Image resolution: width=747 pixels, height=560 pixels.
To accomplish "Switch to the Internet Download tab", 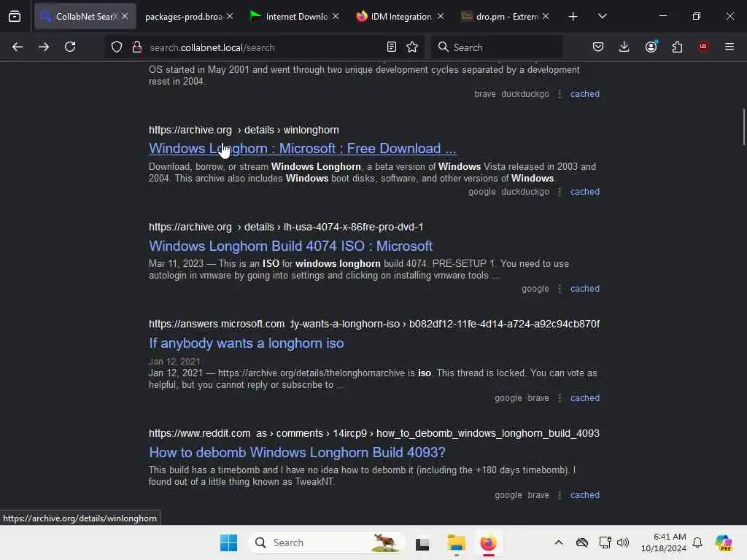I will (295, 17).
